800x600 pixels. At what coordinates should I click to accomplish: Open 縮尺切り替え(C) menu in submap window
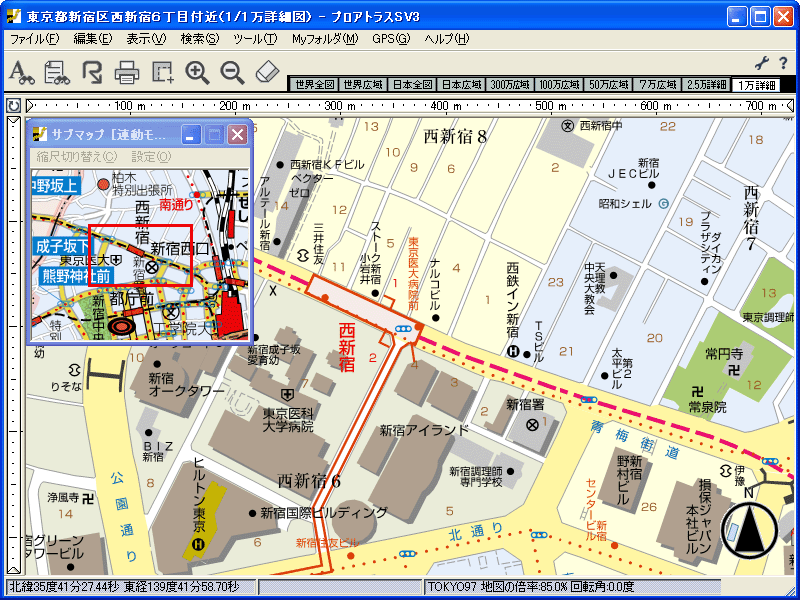tap(77, 157)
